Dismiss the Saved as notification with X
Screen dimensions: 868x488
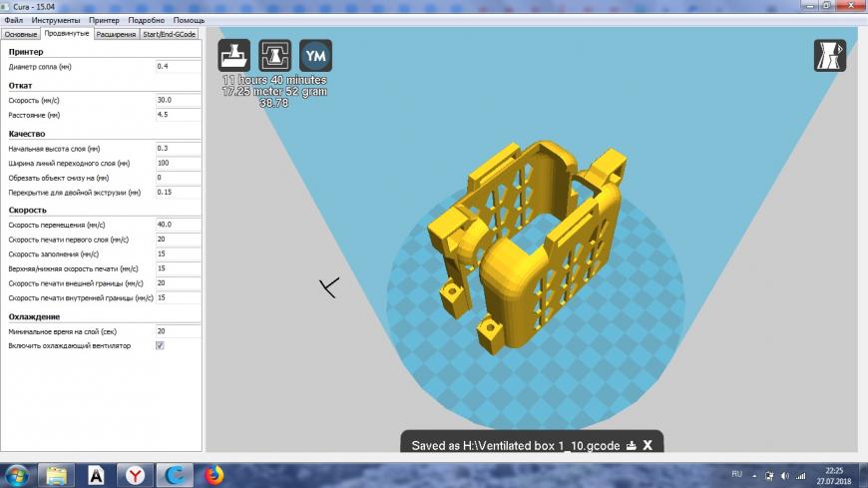tap(648, 445)
